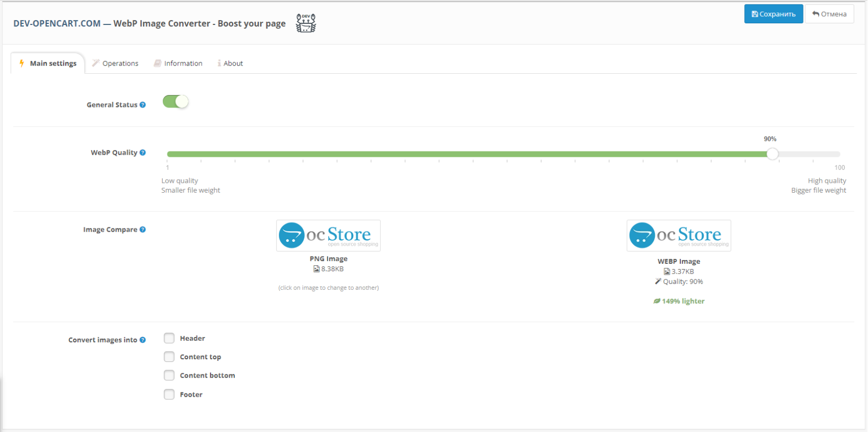Turn off the General Status switch

176,101
